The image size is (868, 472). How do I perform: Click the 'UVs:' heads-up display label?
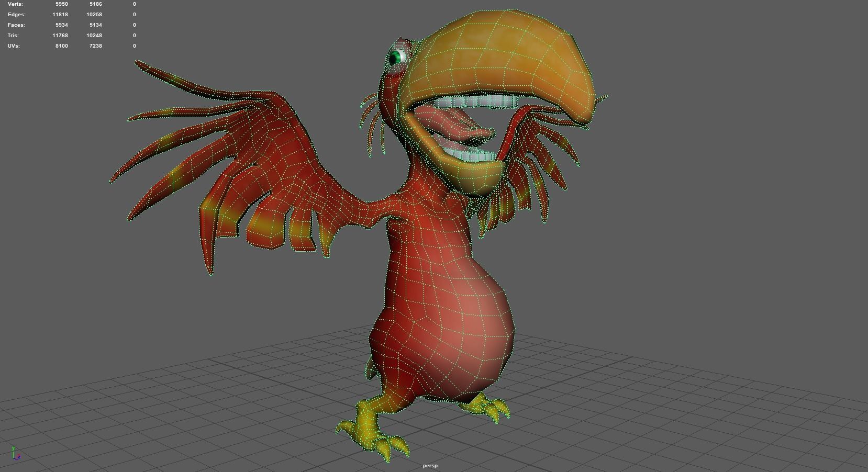(x=14, y=46)
